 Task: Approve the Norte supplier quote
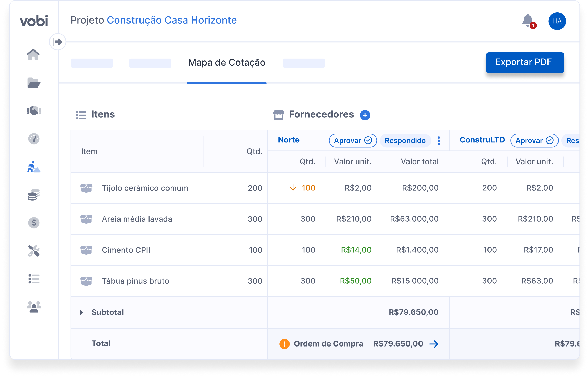pos(353,140)
